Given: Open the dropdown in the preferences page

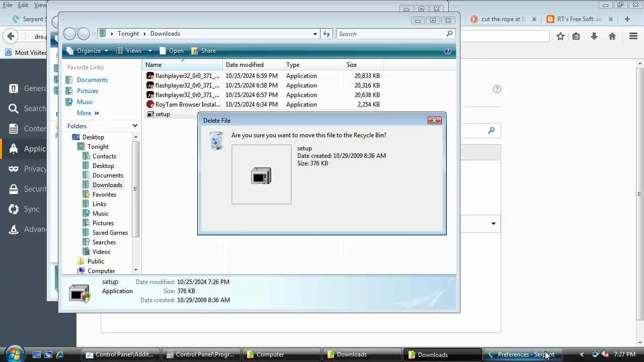Looking at the screenshot, I should (x=493, y=224).
